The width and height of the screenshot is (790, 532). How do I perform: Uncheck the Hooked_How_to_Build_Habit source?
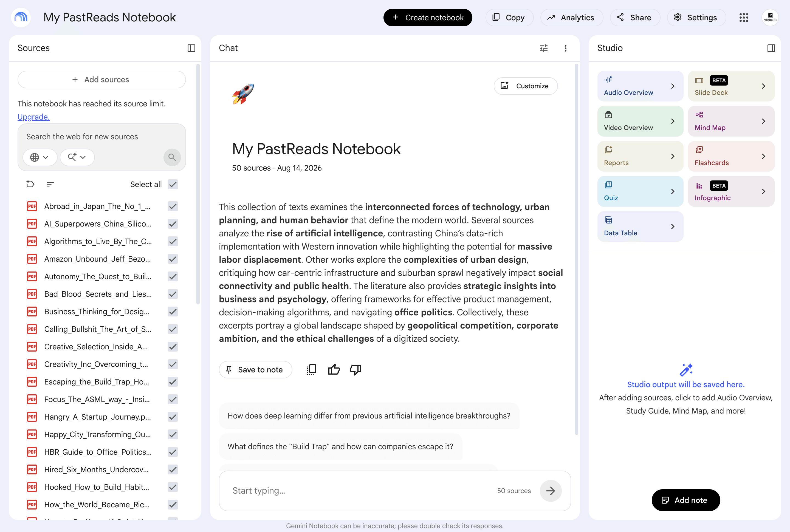click(x=173, y=487)
